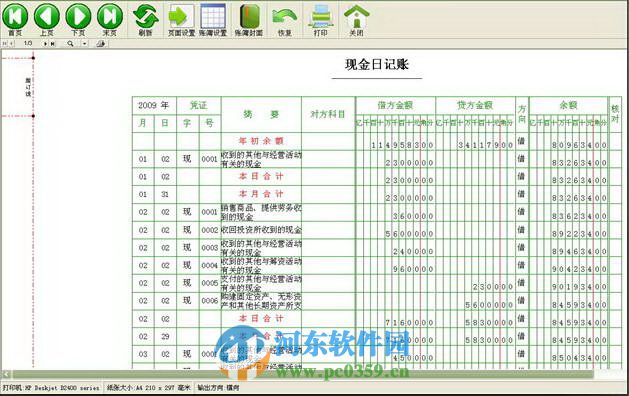Image resolution: width=629 pixels, height=396 pixels.
Task: Click voucher number 0006 cell
Action: click(x=210, y=301)
